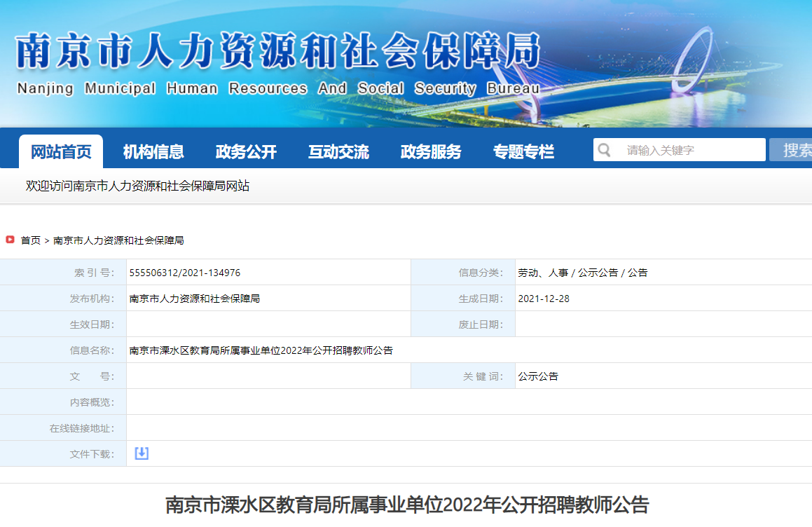The image size is (812, 527).
Task: Click the magnifier icon in search box
Action: [605, 150]
